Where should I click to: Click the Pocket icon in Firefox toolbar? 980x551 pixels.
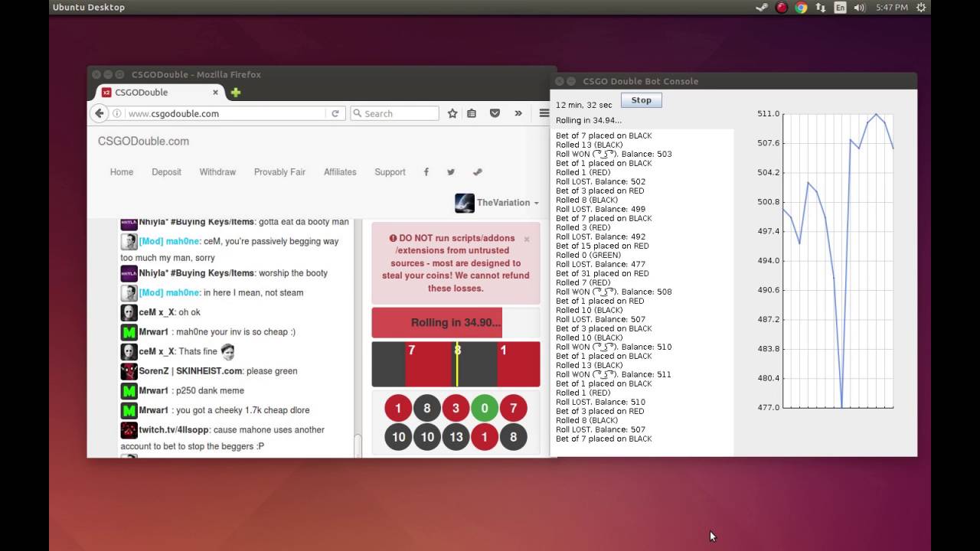point(495,113)
